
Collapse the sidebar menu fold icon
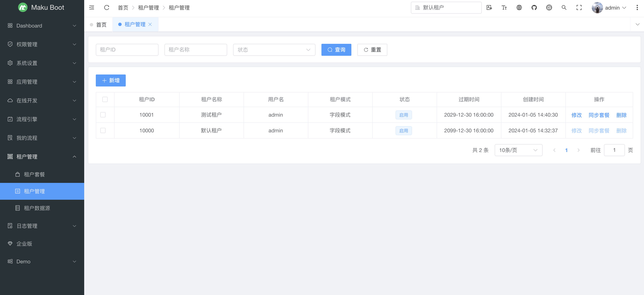(x=92, y=7)
